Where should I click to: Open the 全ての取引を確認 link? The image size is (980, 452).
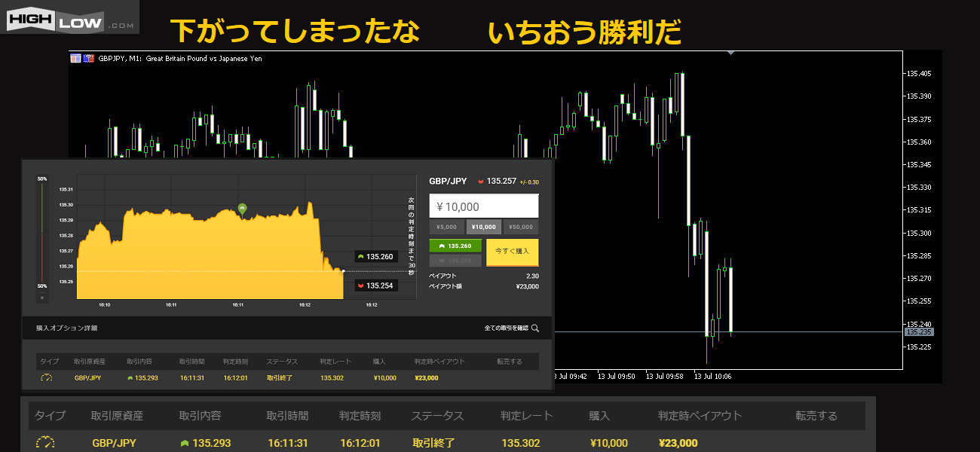(506, 328)
